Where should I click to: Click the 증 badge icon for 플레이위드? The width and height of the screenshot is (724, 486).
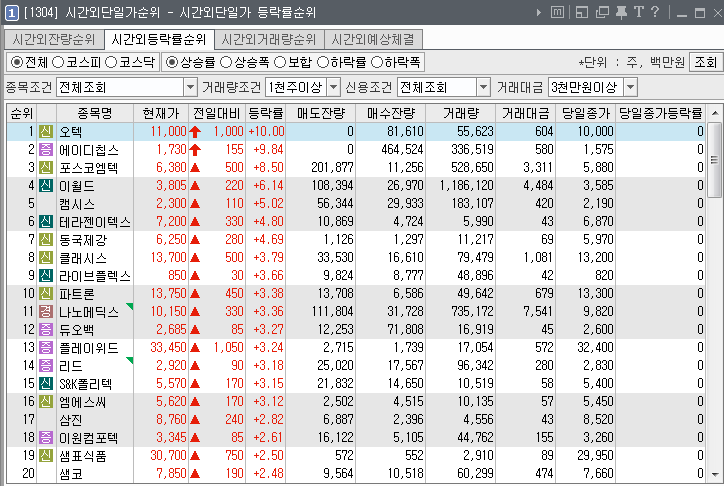pyautogui.click(x=46, y=348)
